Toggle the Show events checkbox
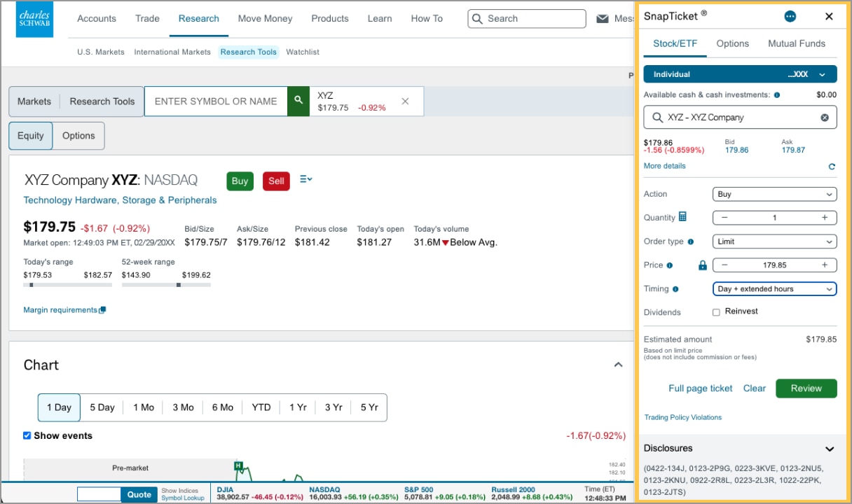852x504 pixels. pos(27,435)
